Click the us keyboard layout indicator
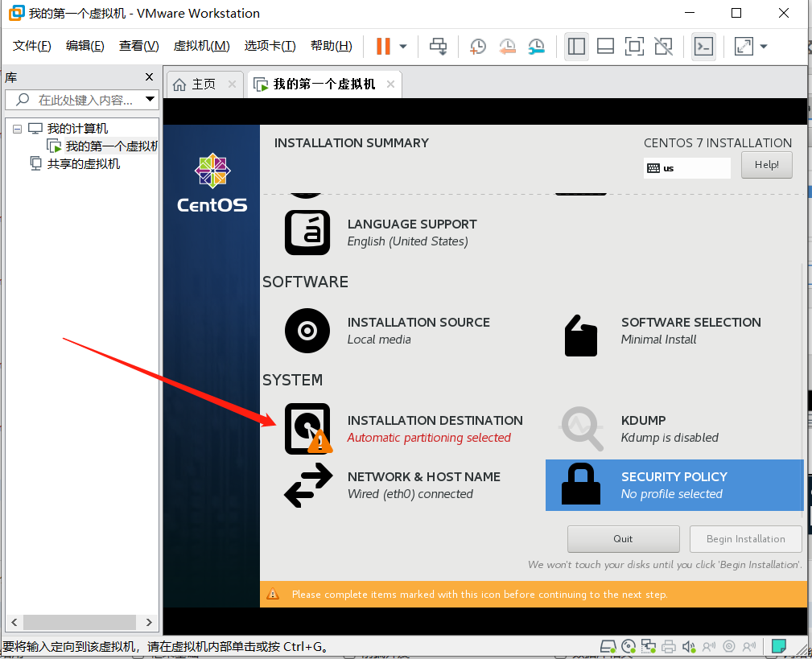812x659 pixels. coord(686,167)
